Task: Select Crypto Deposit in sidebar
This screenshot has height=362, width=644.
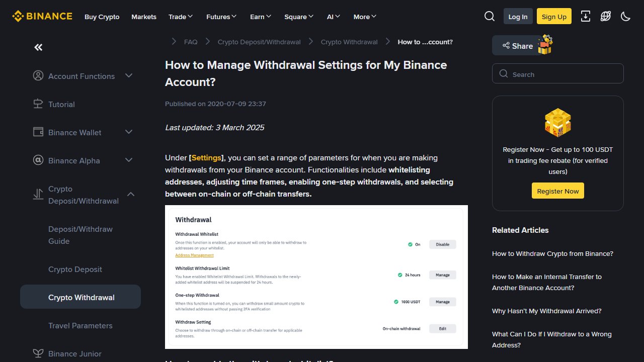Action: pyautogui.click(x=80, y=269)
